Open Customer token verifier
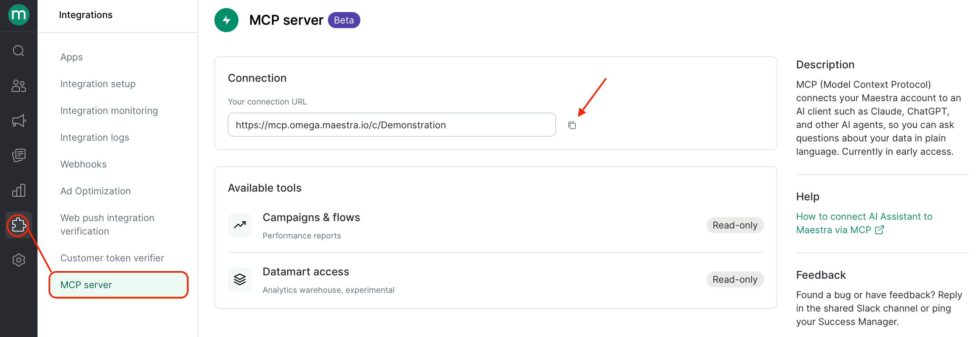 click(112, 258)
